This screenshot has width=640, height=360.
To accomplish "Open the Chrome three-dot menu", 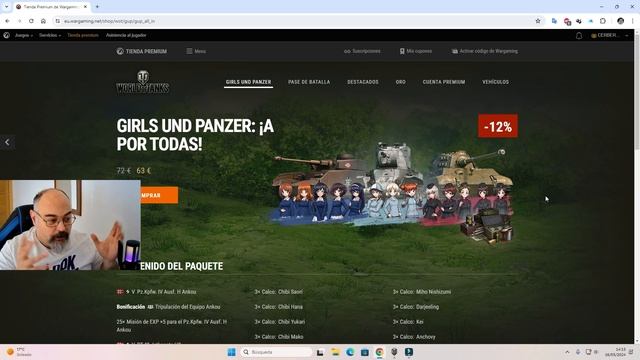I will click(x=633, y=21).
